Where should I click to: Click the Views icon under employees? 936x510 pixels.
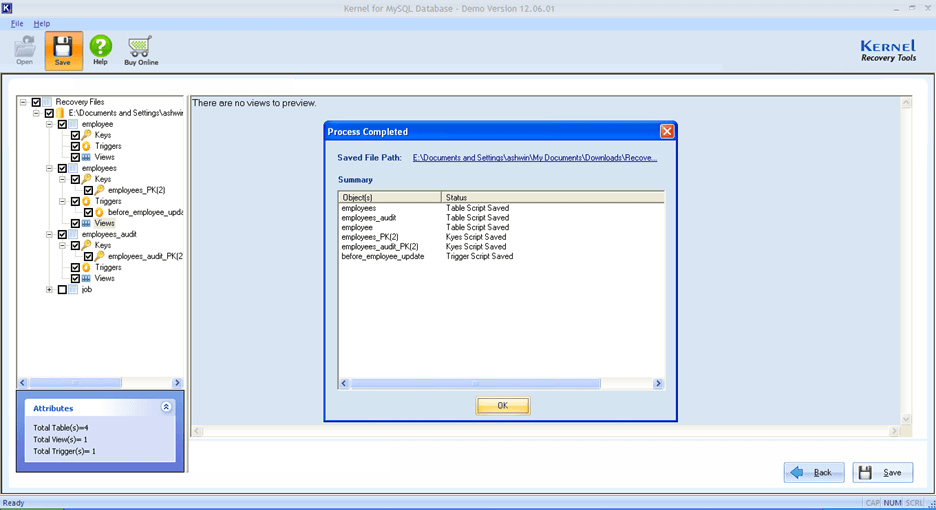(87, 223)
